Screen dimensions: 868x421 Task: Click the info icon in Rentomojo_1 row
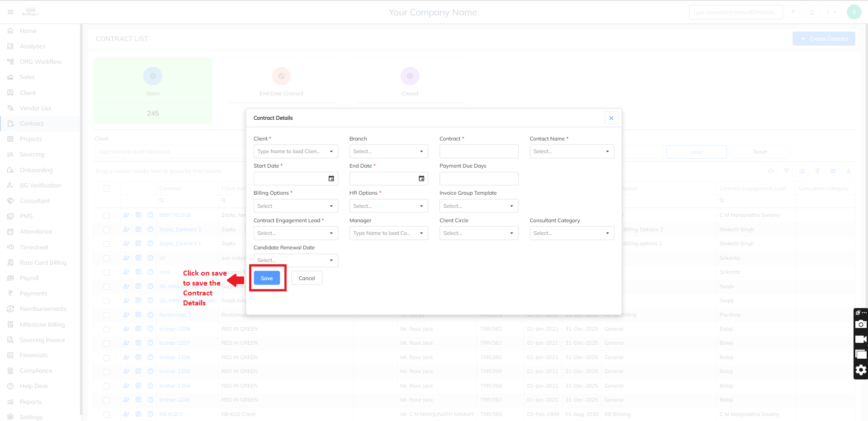[x=151, y=315]
